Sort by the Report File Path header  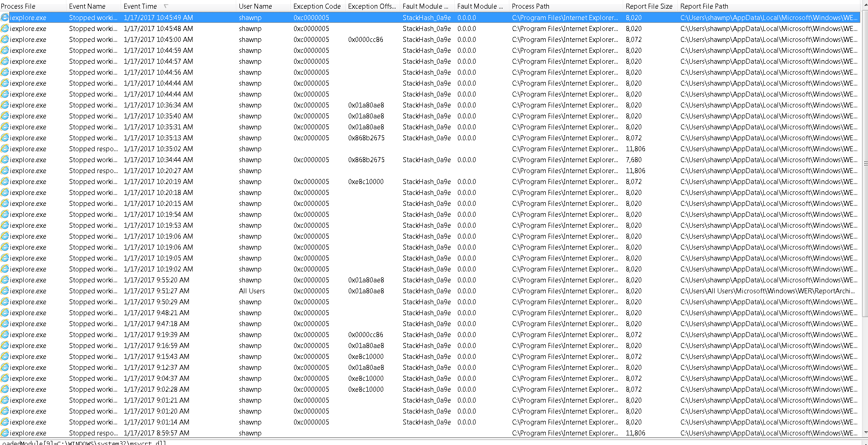[769, 6]
